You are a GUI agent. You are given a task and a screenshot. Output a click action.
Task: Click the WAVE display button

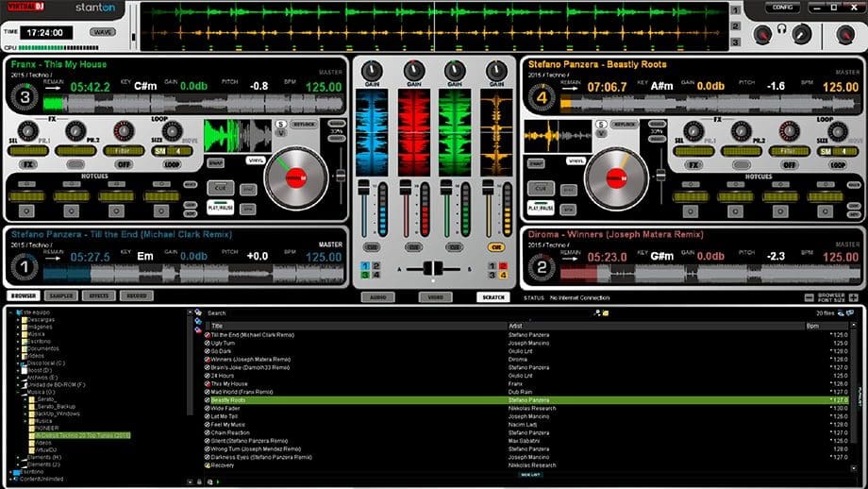[103, 32]
